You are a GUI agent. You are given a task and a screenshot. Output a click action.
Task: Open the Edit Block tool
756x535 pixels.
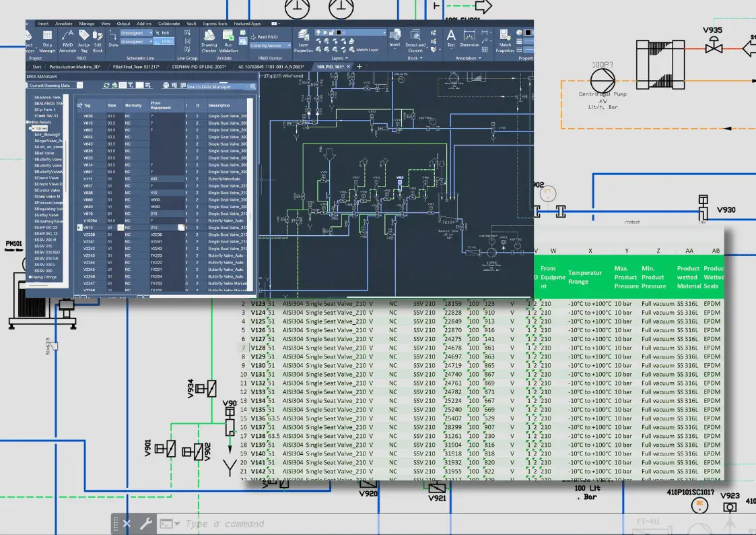98,41
